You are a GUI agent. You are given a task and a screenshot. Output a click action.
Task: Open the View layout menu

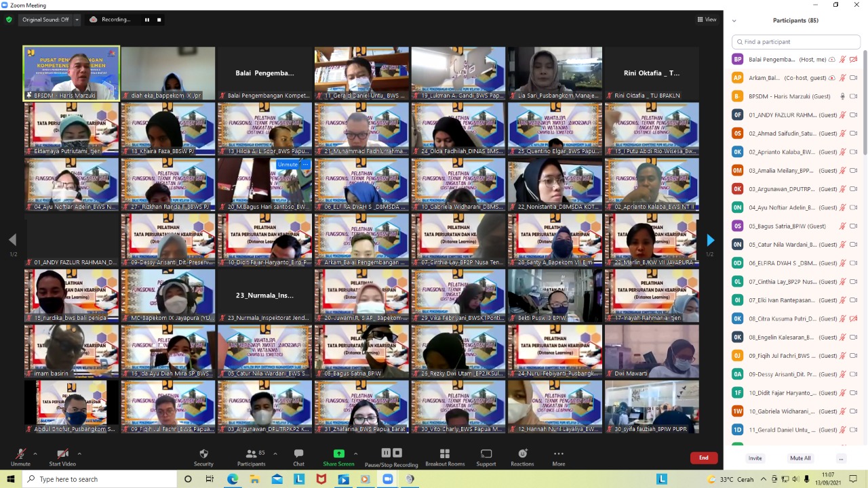707,20
